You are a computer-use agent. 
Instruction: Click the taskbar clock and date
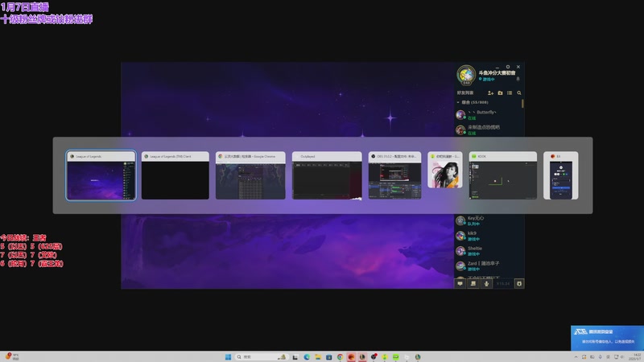[x=636, y=356]
